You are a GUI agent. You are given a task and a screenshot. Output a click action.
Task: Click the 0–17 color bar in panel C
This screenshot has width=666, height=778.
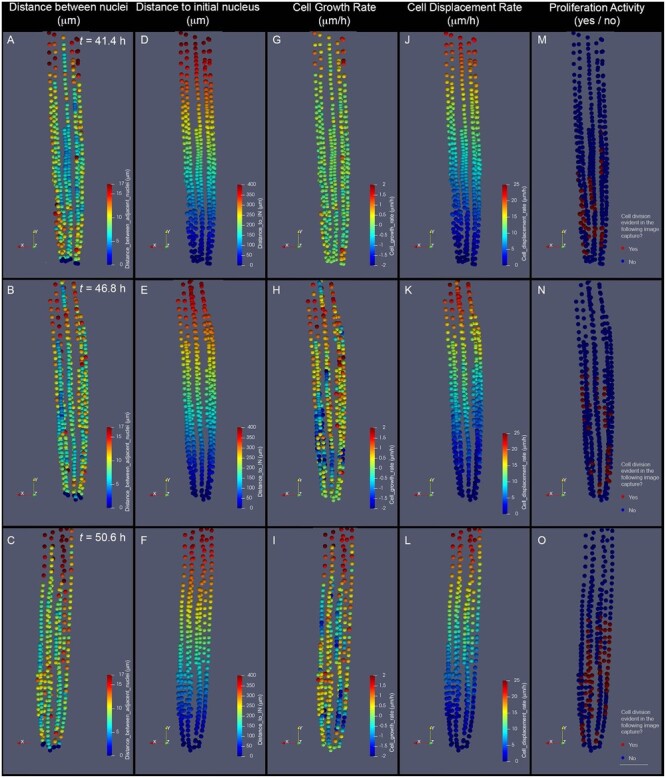(x=109, y=715)
